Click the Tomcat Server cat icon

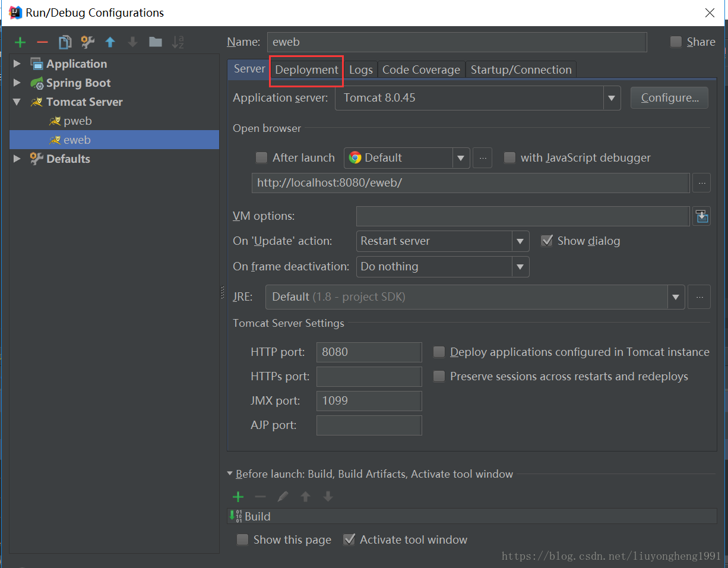pos(37,102)
